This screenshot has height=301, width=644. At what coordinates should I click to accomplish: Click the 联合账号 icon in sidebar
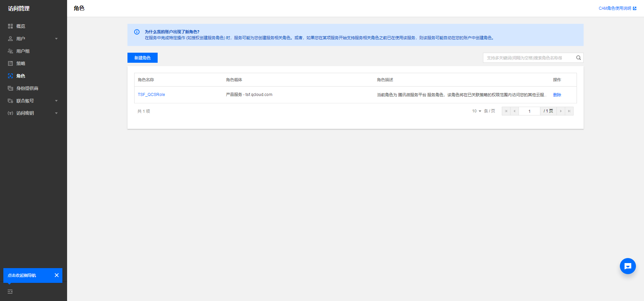(10, 101)
